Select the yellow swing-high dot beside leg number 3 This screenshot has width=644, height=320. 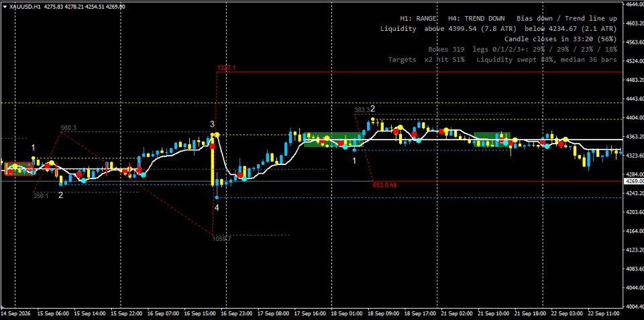(x=217, y=135)
